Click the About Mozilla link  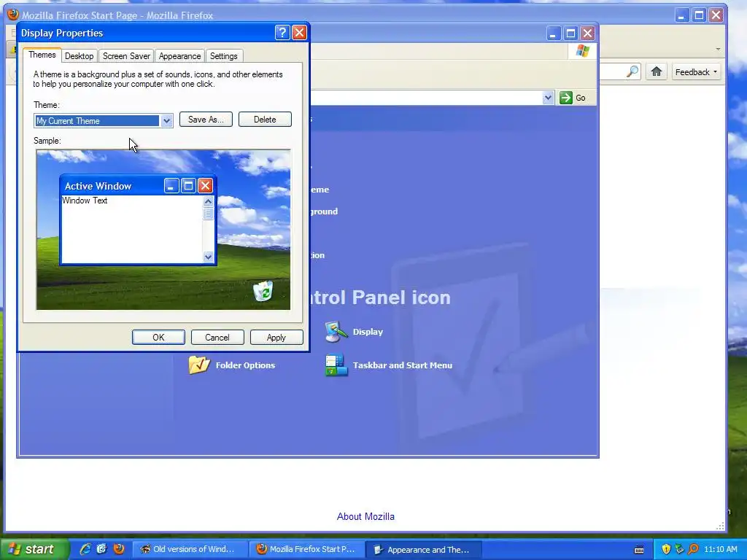point(365,517)
